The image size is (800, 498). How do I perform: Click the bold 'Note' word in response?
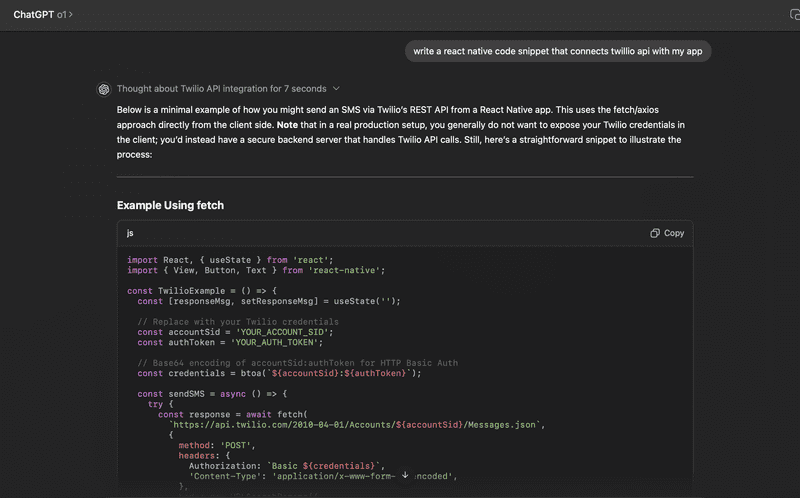287,124
